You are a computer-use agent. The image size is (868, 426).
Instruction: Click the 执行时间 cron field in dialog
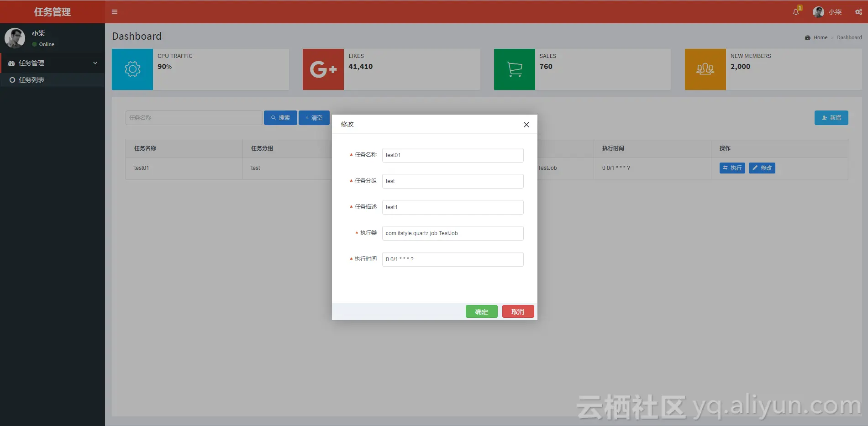point(453,259)
